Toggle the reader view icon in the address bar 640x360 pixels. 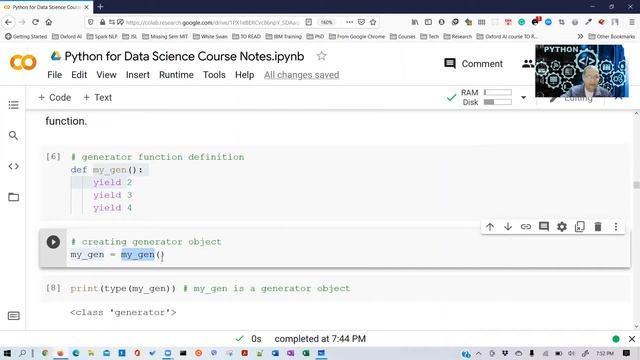click(x=309, y=22)
